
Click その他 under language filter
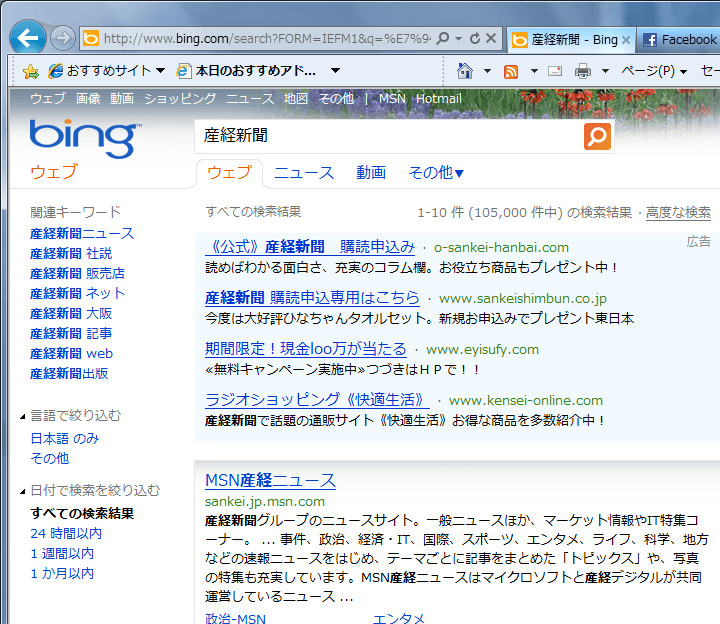coord(50,458)
